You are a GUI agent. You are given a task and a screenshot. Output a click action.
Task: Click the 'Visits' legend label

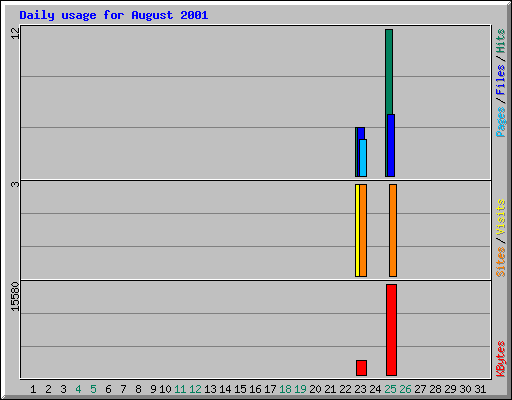(500, 217)
